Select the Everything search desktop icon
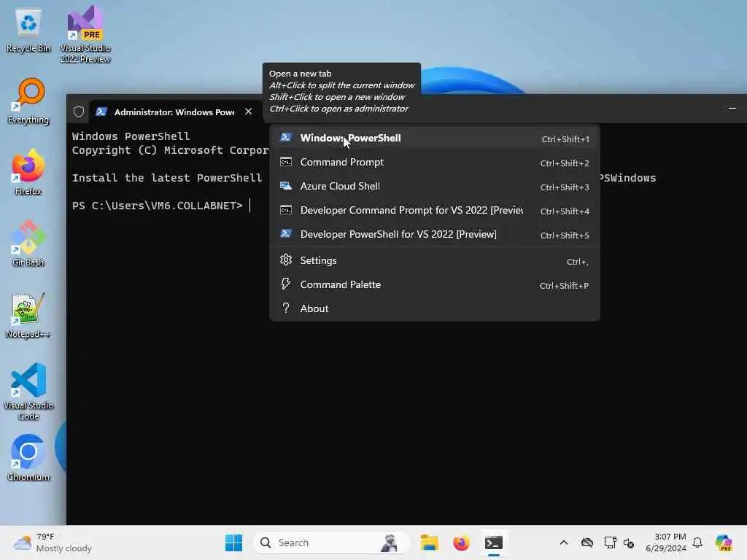 (28, 102)
